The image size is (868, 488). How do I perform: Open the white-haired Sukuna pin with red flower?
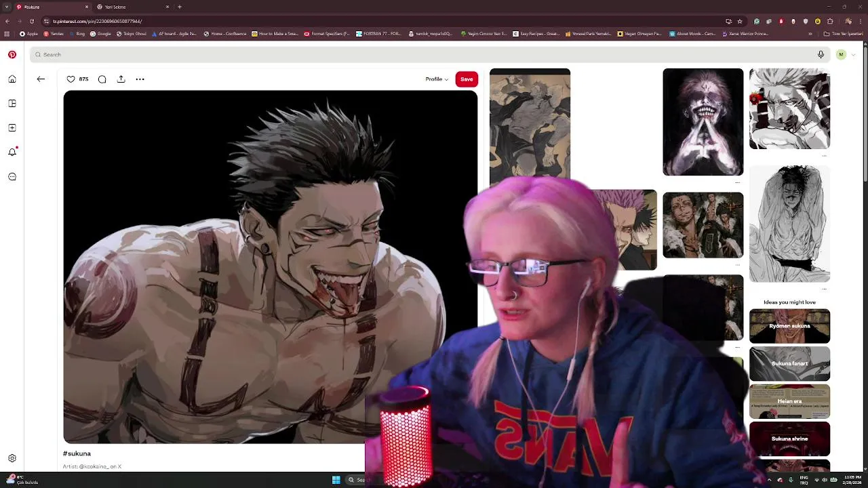(789, 108)
